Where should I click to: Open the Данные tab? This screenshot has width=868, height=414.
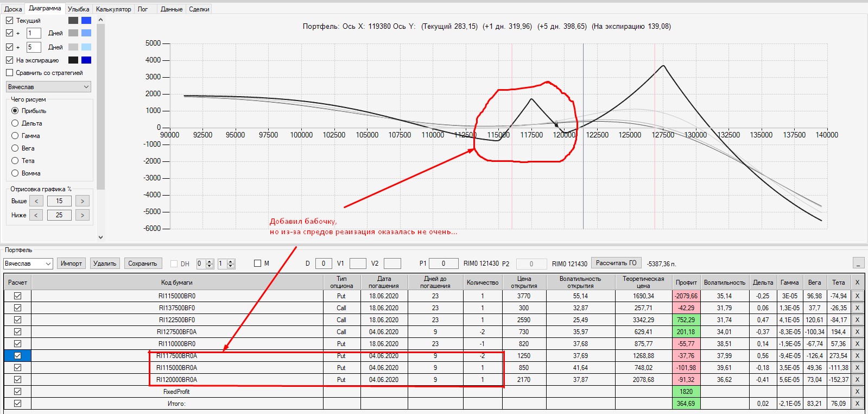click(172, 9)
